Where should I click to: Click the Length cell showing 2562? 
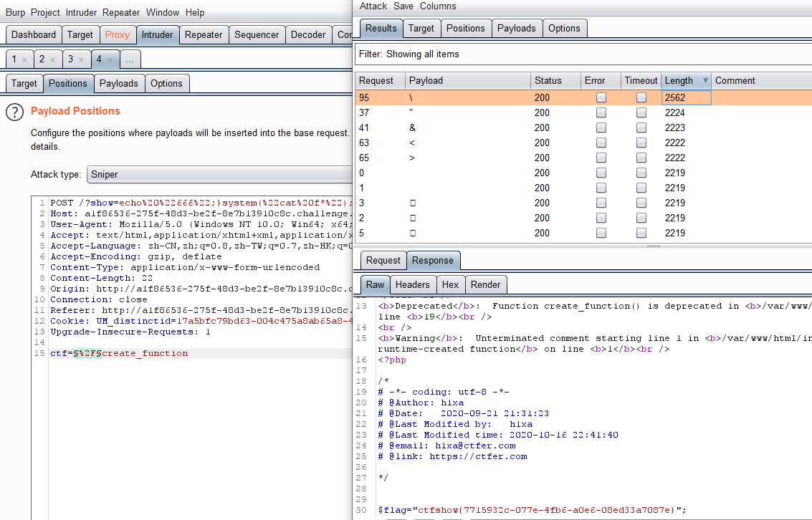(686, 98)
